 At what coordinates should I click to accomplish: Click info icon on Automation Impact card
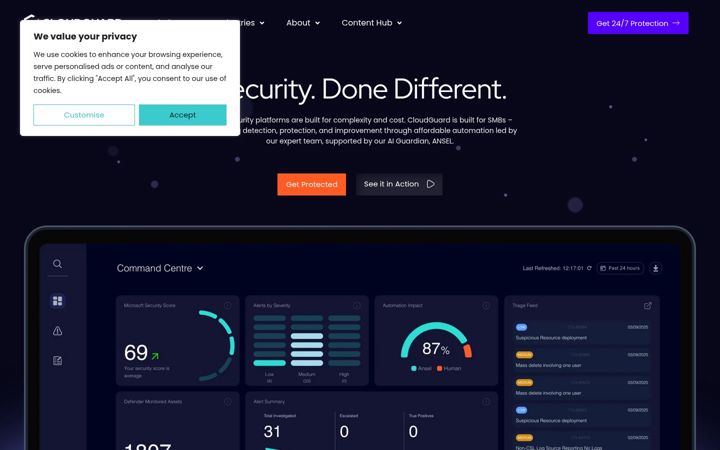coord(486,305)
